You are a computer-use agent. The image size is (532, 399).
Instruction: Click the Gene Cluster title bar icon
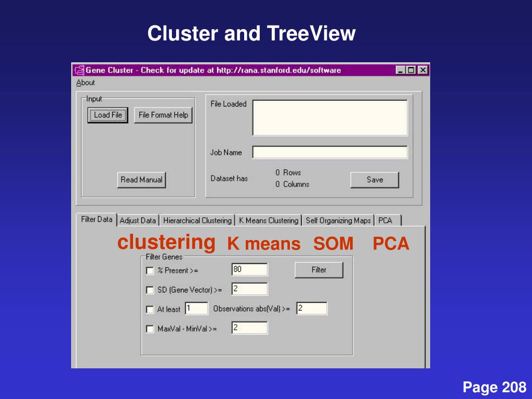pos(79,70)
